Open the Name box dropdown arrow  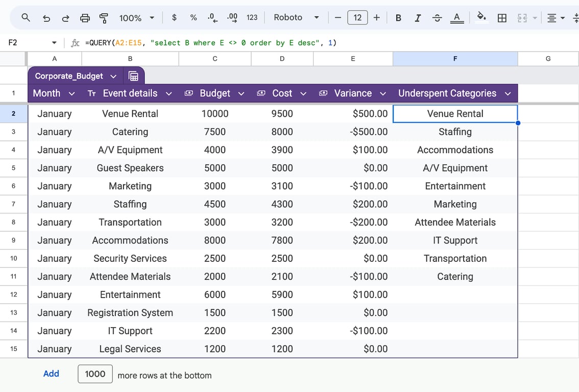[x=54, y=43]
